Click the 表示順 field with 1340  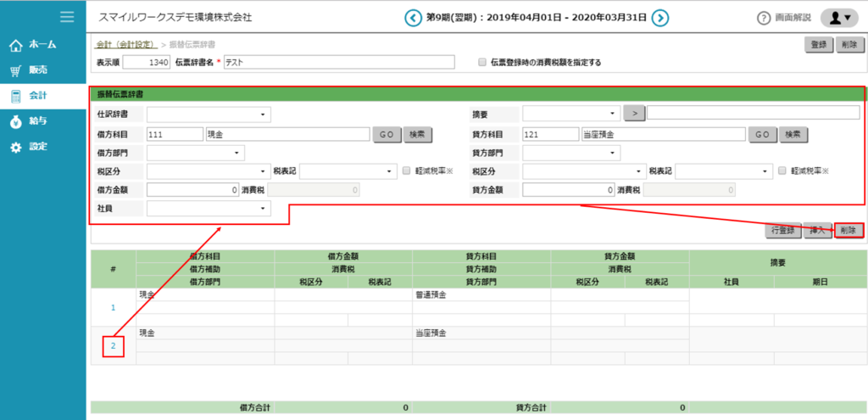(x=147, y=63)
